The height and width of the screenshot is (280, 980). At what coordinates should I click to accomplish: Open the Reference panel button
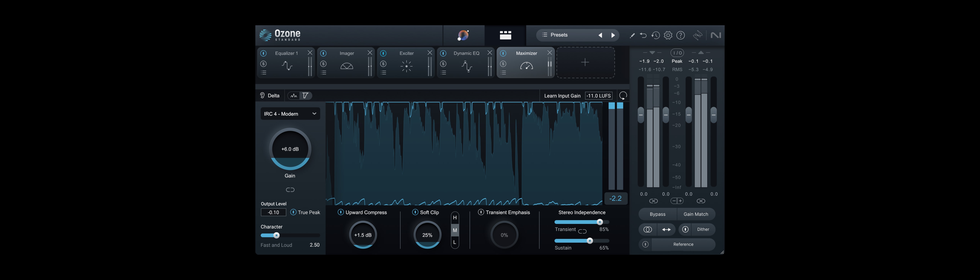tap(683, 244)
